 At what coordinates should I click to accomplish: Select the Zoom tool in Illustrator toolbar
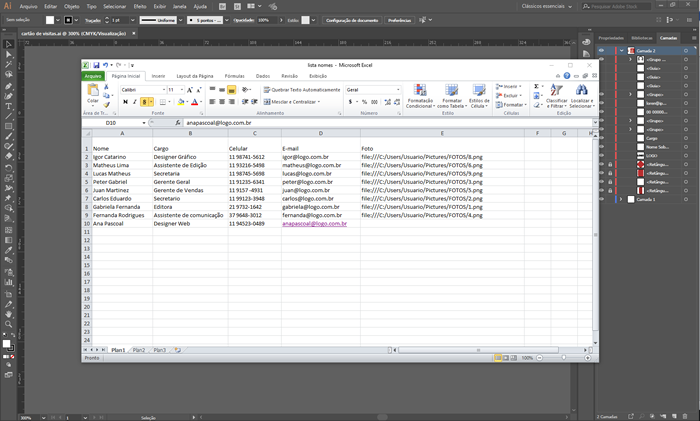[8, 324]
